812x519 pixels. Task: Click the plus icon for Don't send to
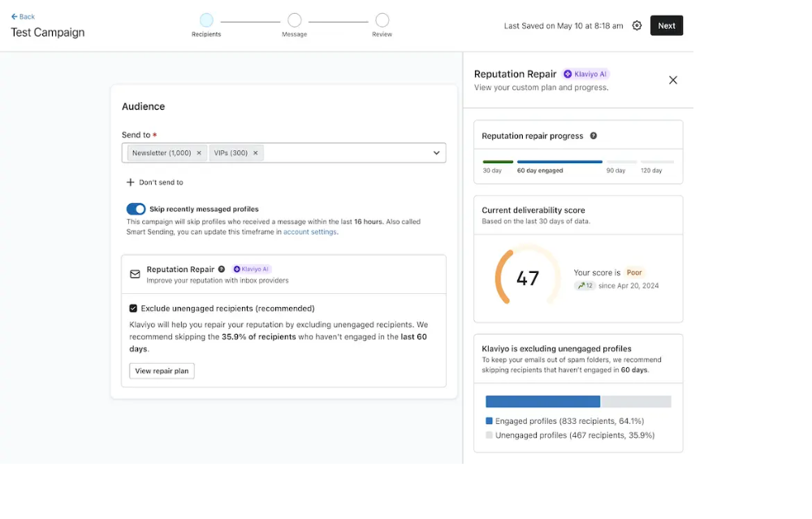pyautogui.click(x=130, y=183)
